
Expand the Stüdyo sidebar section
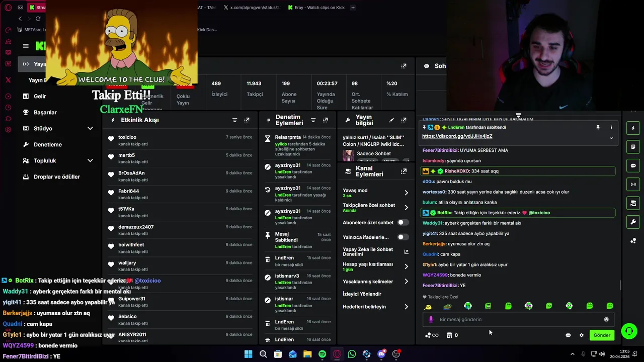pos(90,129)
